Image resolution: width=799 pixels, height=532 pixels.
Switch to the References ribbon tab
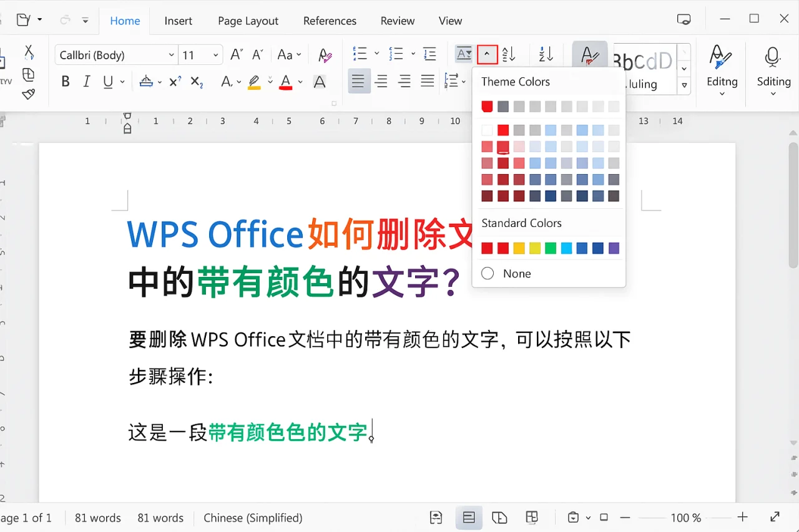[x=330, y=21]
